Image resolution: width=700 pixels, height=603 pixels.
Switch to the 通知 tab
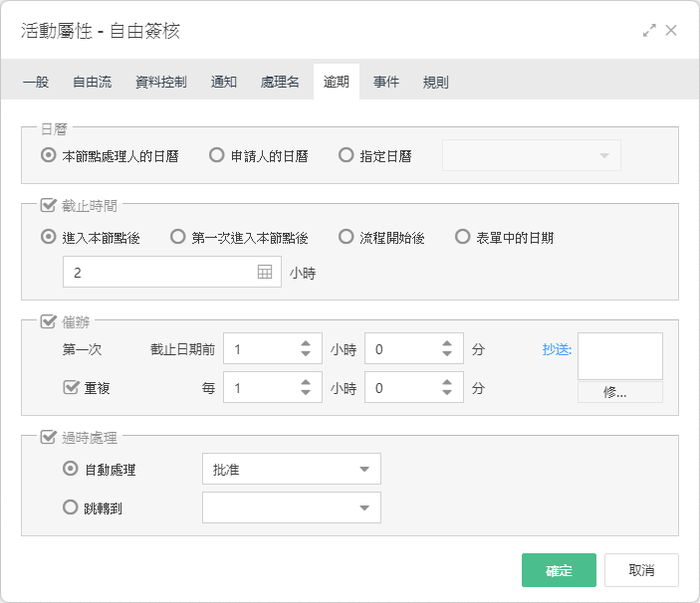(x=224, y=82)
